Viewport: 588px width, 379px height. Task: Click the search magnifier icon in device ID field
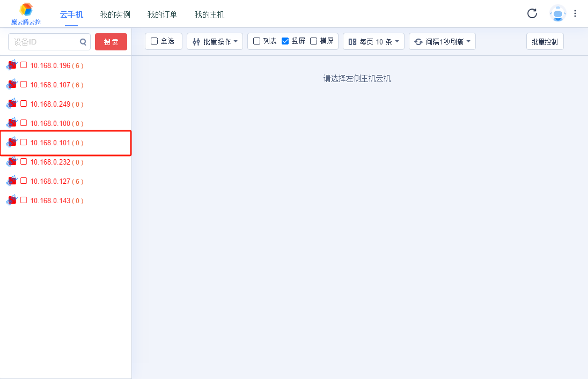(x=83, y=42)
